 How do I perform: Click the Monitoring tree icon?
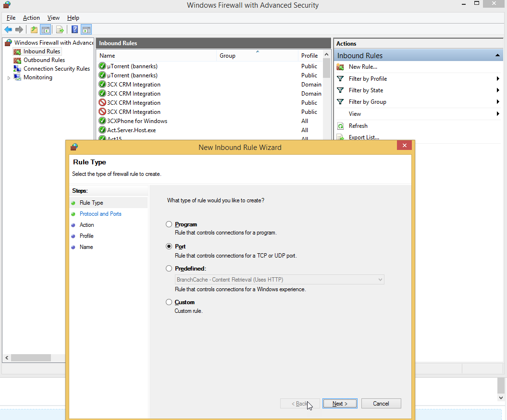click(x=17, y=77)
